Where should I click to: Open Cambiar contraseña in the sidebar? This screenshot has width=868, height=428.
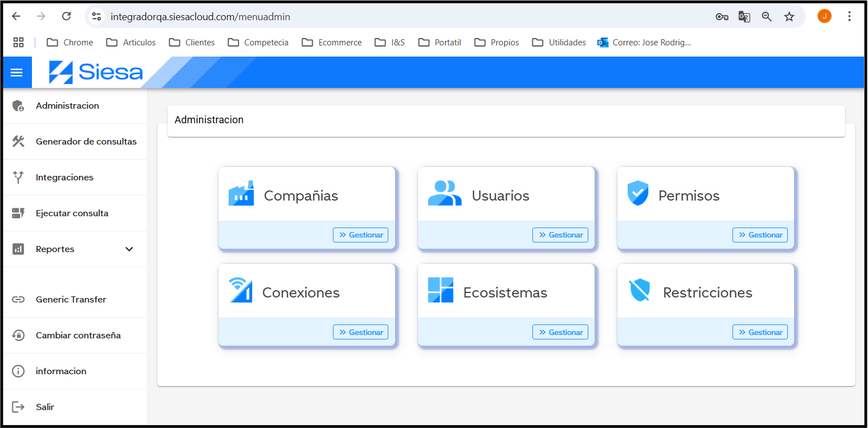coord(78,336)
